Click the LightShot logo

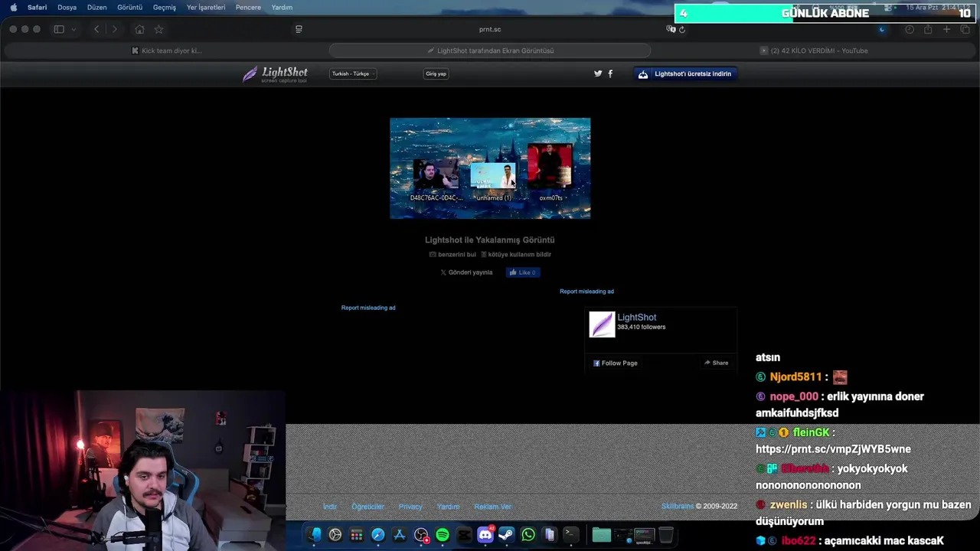(x=275, y=74)
